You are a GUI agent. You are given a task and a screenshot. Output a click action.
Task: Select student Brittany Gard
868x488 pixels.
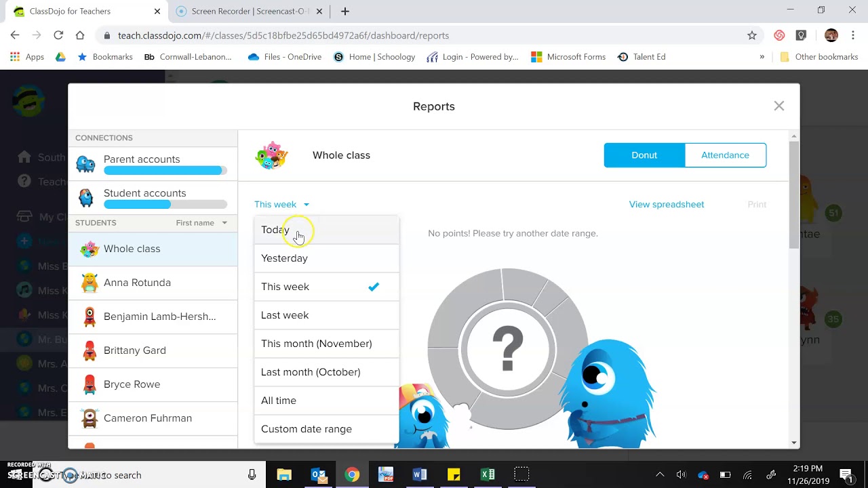click(153, 350)
